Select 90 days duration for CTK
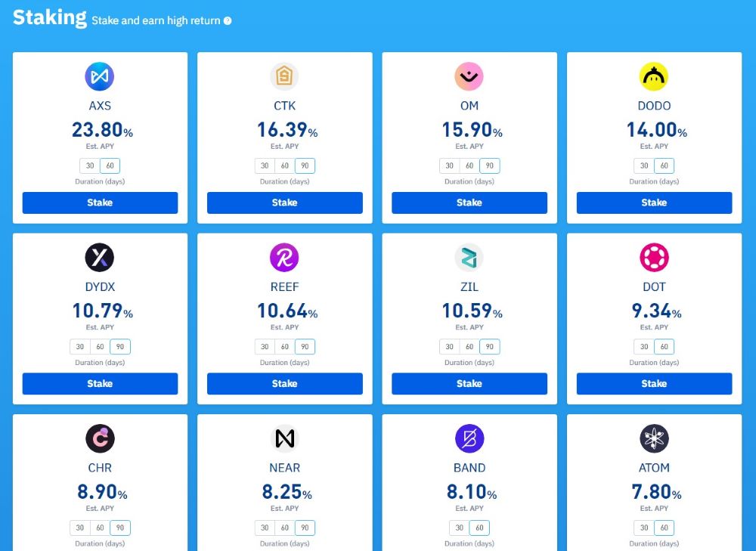Screen dimensions: 756x551 [x=305, y=166]
